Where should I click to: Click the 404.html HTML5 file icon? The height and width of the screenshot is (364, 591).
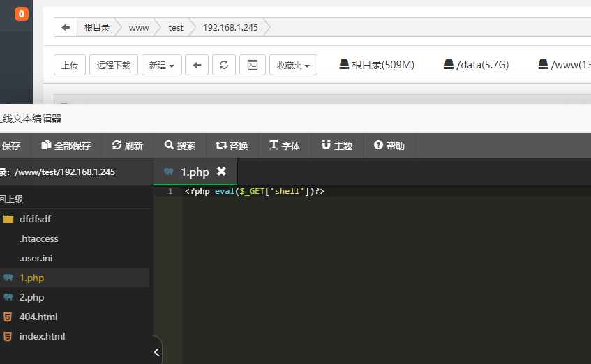tap(8, 317)
